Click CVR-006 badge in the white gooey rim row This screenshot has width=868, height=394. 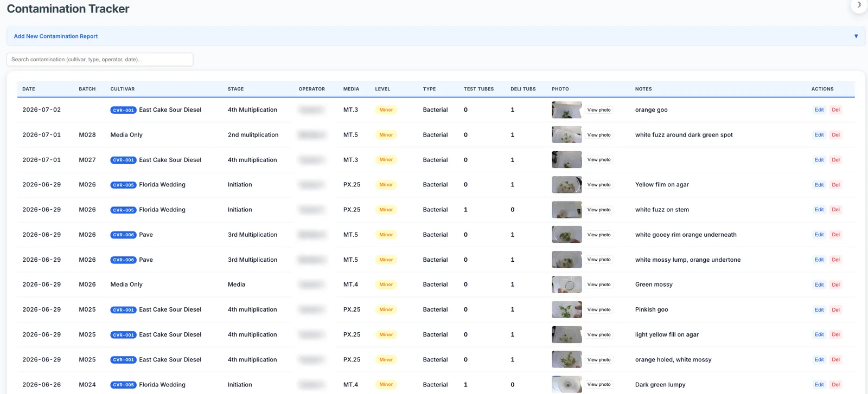coord(123,235)
